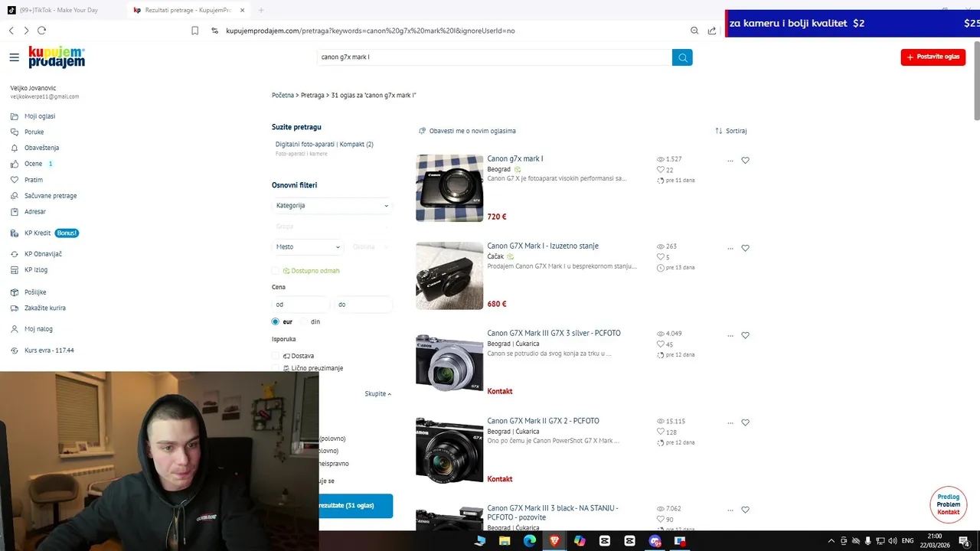Save Canon g7x mark I ad with heart

coord(746,161)
